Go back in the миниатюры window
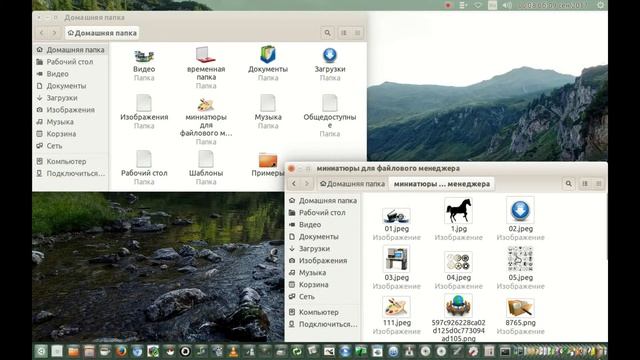The width and height of the screenshot is (640, 360). click(294, 184)
